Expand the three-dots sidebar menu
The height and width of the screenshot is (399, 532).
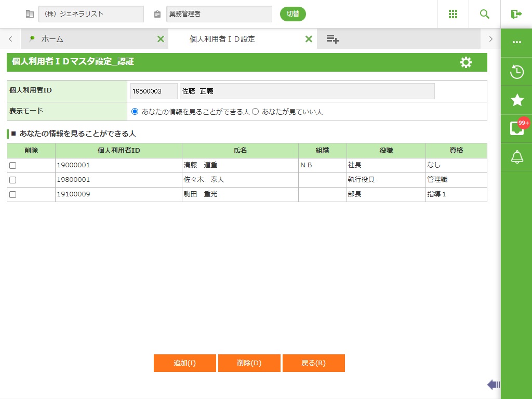(516, 43)
